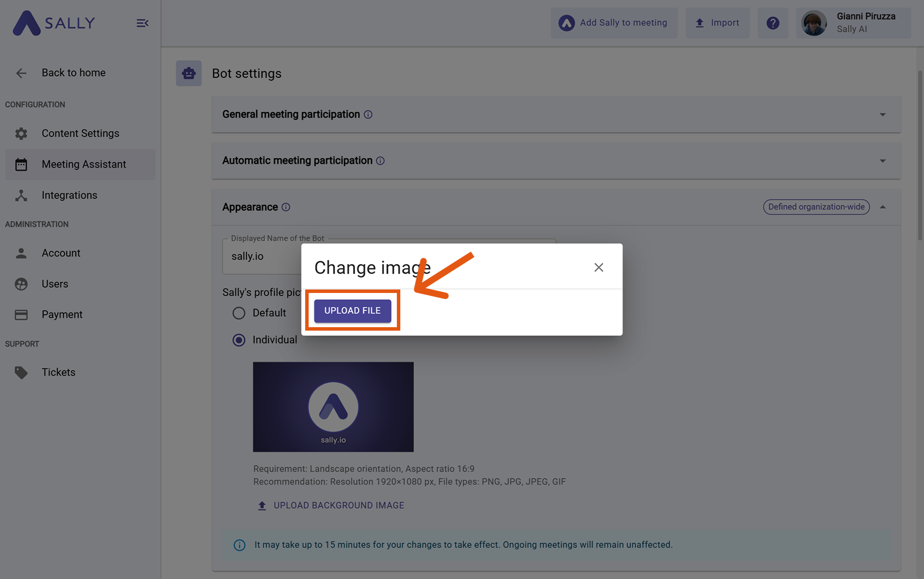Click info icon next to Appearance
Screen dimensions: 924x579
click(286, 207)
